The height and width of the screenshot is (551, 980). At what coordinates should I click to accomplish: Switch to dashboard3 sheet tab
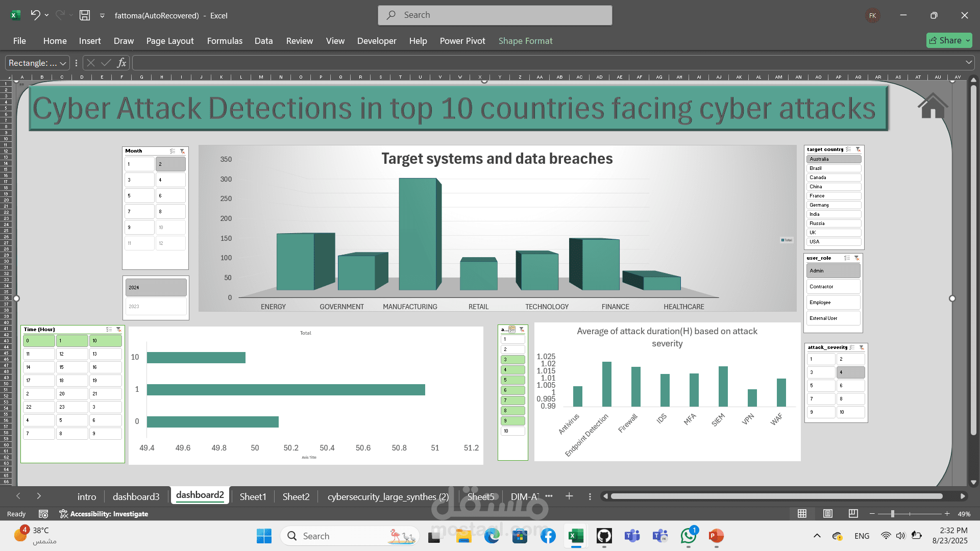tap(136, 497)
